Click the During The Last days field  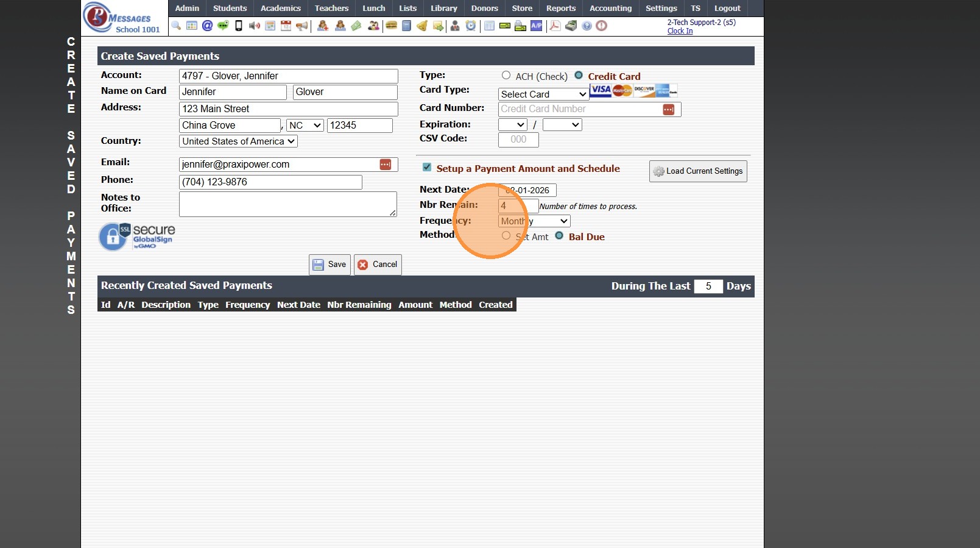(x=708, y=286)
